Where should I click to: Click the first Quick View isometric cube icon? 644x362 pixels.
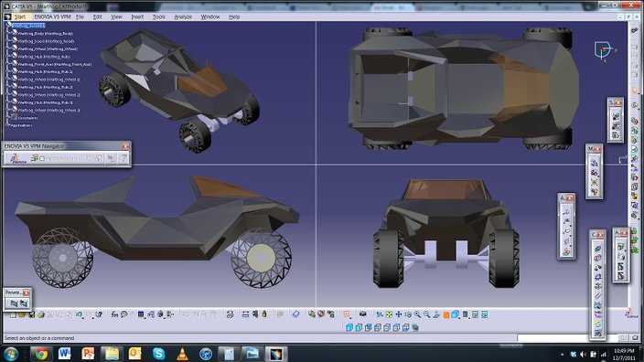pyautogui.click(x=349, y=327)
